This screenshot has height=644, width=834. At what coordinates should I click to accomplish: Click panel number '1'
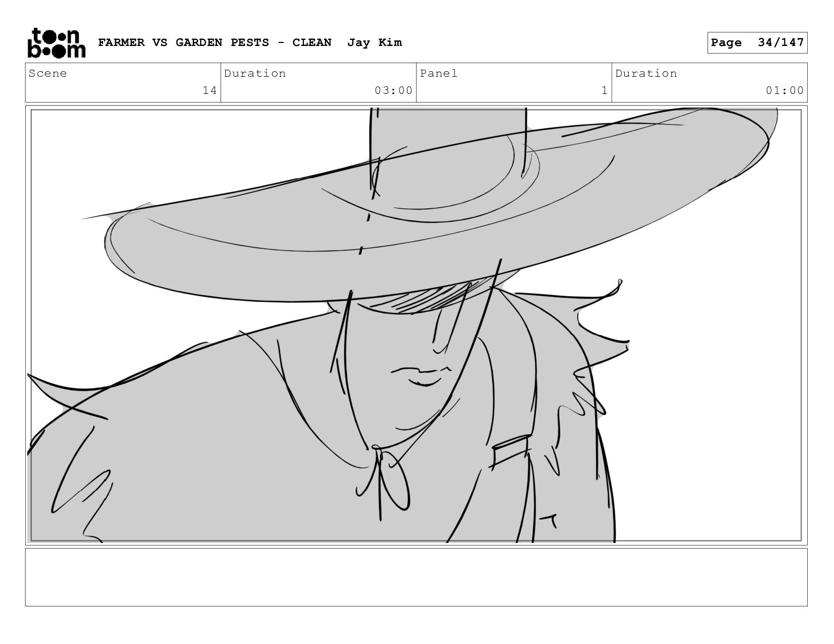click(x=605, y=90)
